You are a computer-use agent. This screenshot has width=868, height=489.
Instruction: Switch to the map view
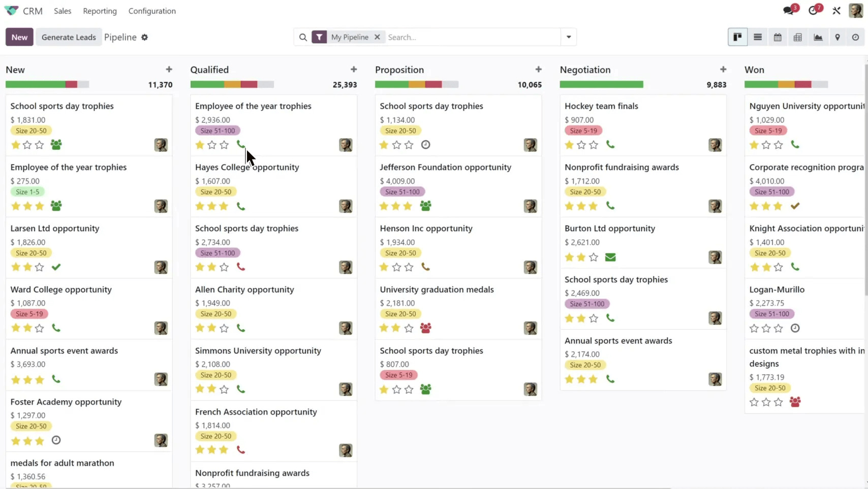(838, 37)
